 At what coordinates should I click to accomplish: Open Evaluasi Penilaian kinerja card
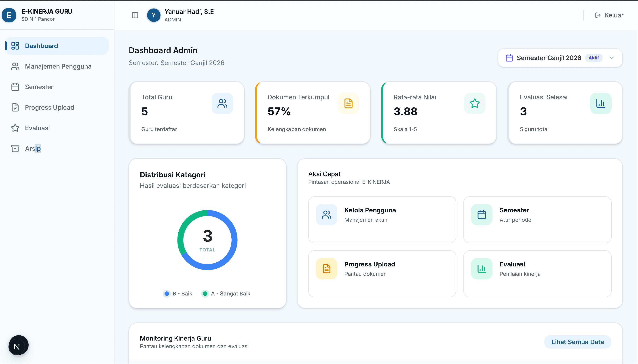[537, 274]
